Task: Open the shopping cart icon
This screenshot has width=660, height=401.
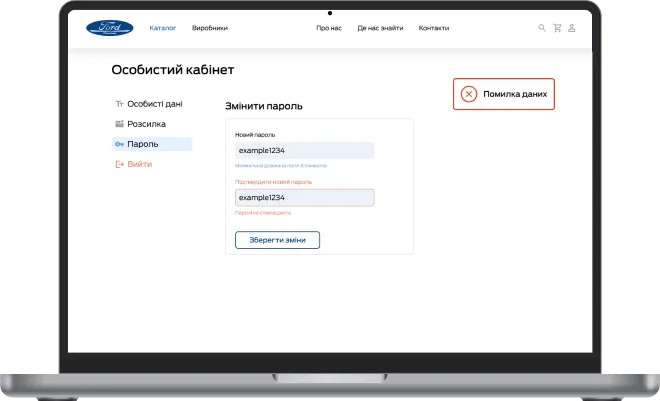Action: pyautogui.click(x=557, y=28)
